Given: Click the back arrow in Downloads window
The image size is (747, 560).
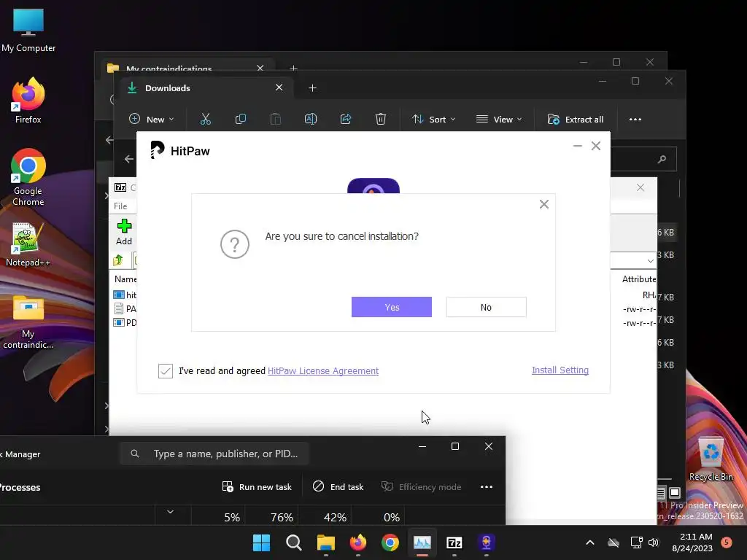Looking at the screenshot, I should (128, 159).
